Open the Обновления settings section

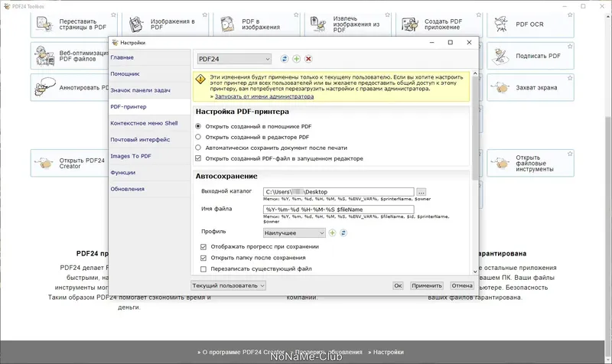[149, 189]
